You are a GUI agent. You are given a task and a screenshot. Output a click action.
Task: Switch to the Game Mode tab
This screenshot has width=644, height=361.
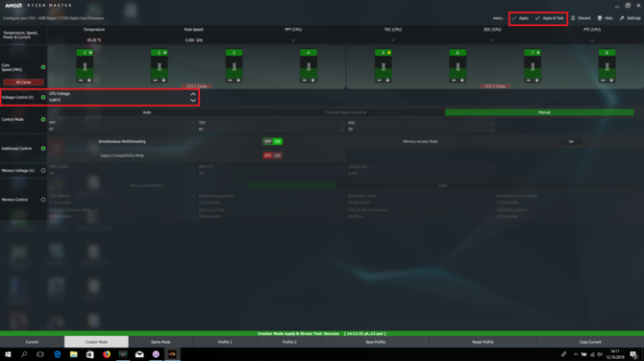[161, 342]
